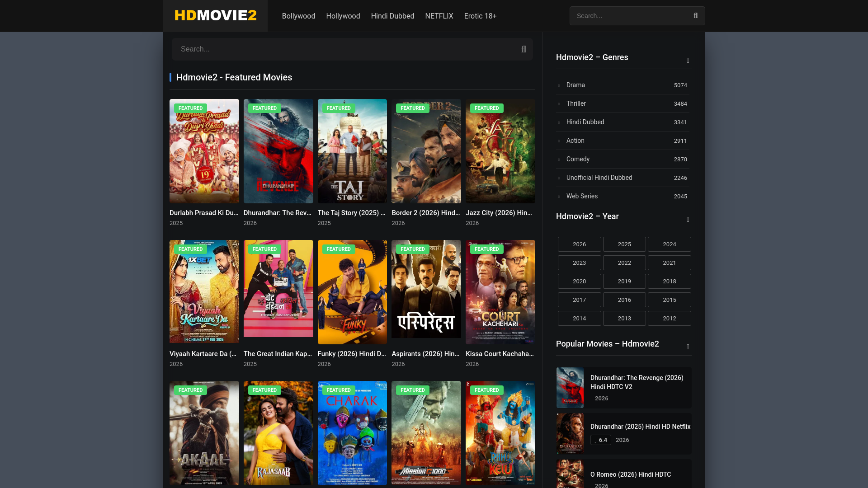
Task: Open the Dhurandhar: The Revenge featured poster
Action: [278, 151]
